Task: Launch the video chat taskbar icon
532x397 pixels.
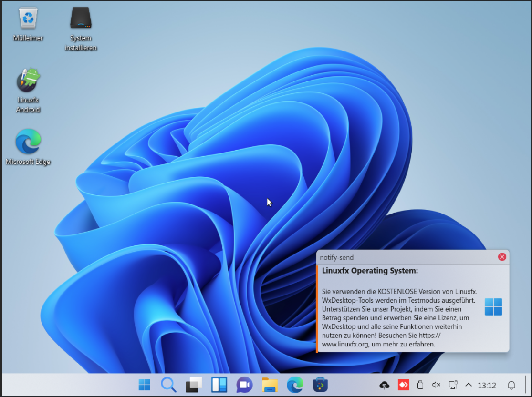Action: tap(244, 385)
